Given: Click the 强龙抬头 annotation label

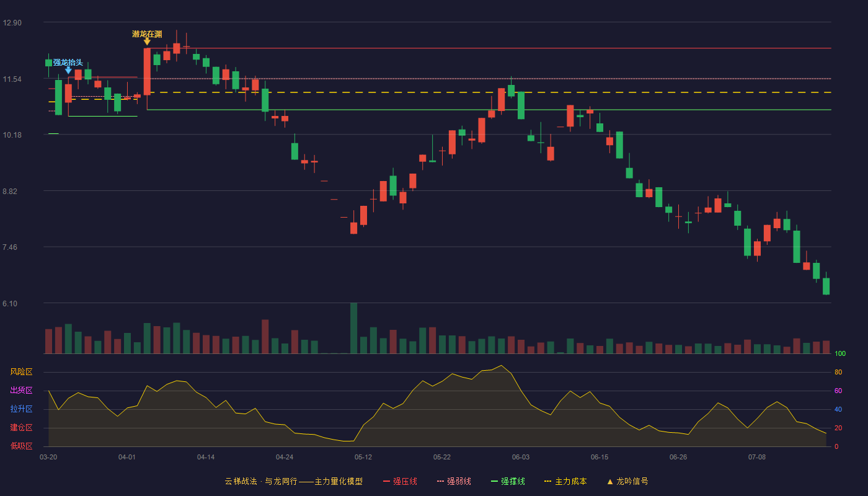Looking at the screenshot, I should point(68,63).
